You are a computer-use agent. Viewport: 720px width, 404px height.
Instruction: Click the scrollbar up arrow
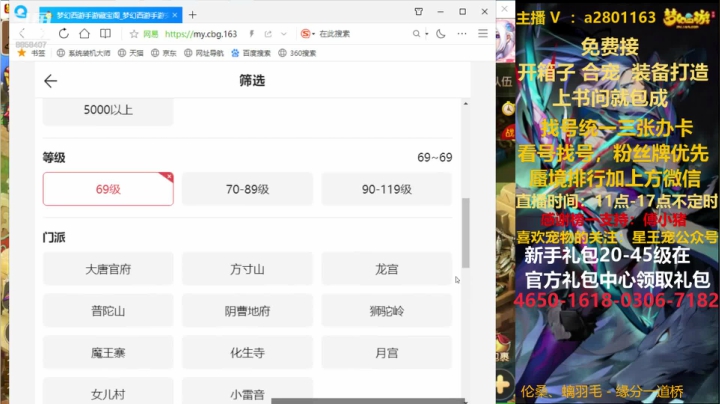pyautogui.click(x=466, y=104)
